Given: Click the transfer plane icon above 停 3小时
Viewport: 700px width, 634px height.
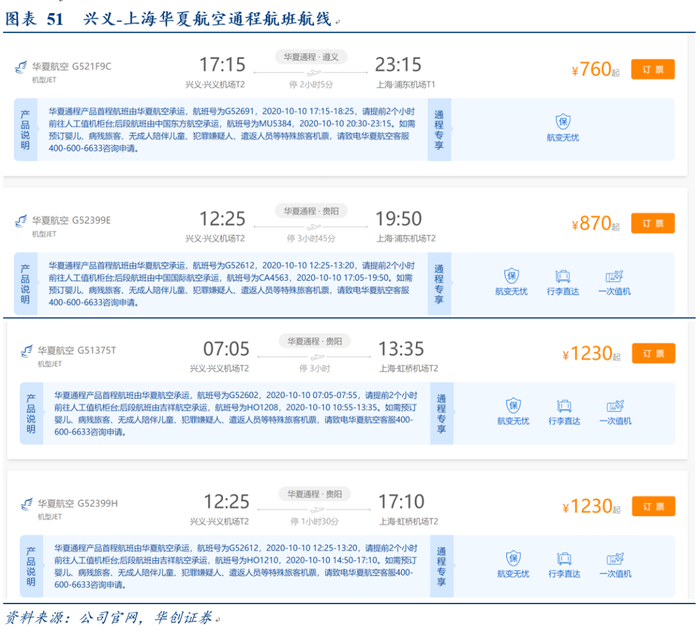Looking at the screenshot, I should tap(317, 357).
